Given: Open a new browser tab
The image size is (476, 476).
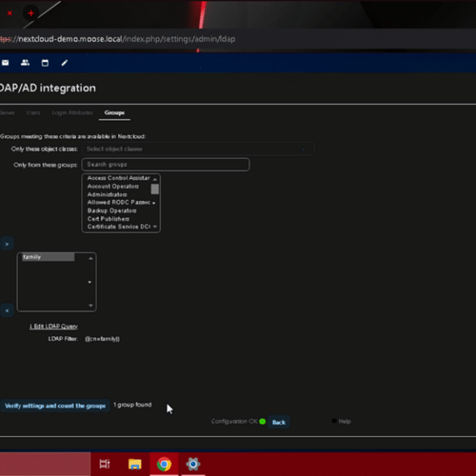Looking at the screenshot, I should point(31,13).
